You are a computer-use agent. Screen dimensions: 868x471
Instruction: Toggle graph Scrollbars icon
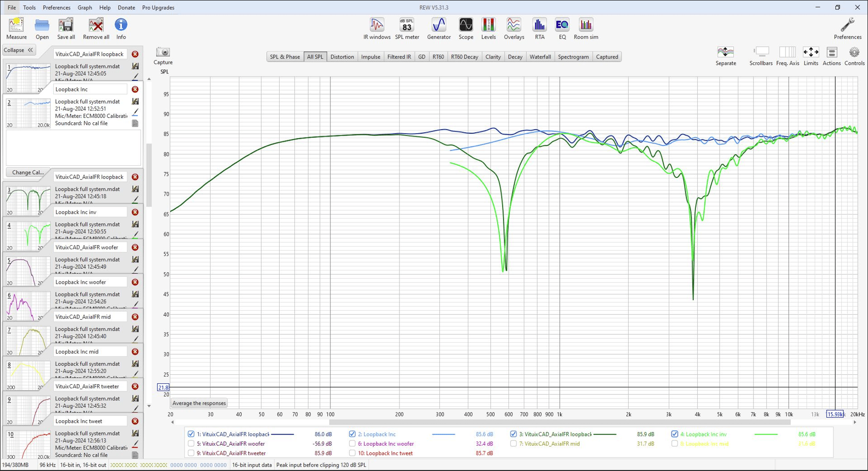tap(761, 52)
